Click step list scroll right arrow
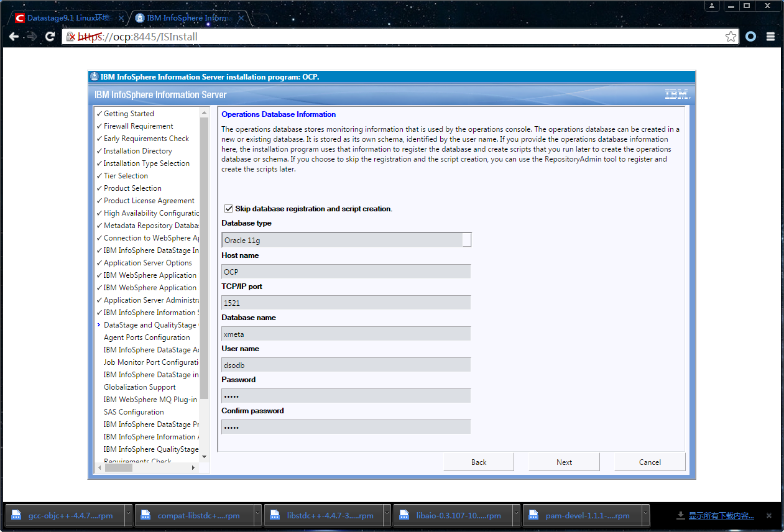The image size is (784, 532). [x=193, y=467]
